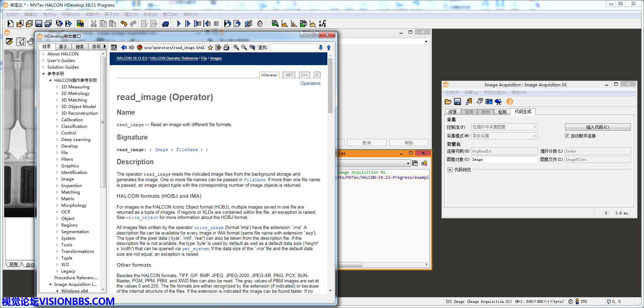Click the binoculars Find icon
This screenshot has width=644, height=308.
[165, 24]
